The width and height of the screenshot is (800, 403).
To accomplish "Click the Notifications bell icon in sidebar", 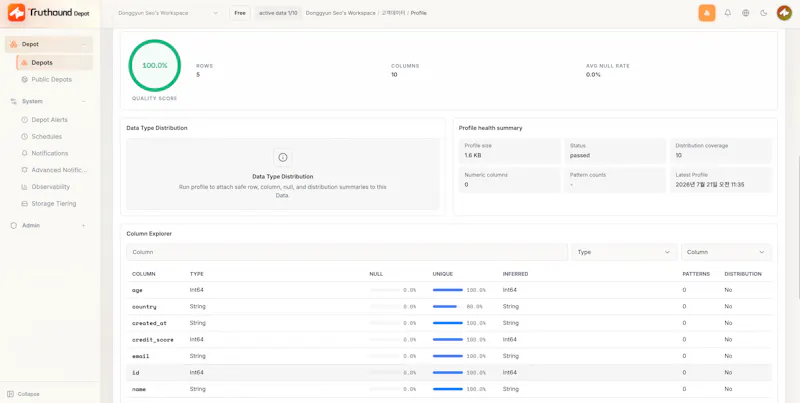I will 24,153.
